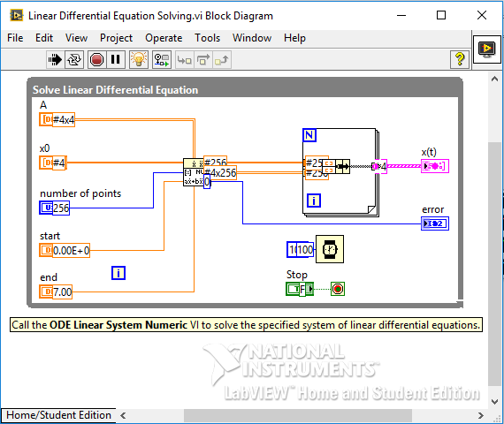Click horizontal scrollbar right arrow

click(480, 416)
